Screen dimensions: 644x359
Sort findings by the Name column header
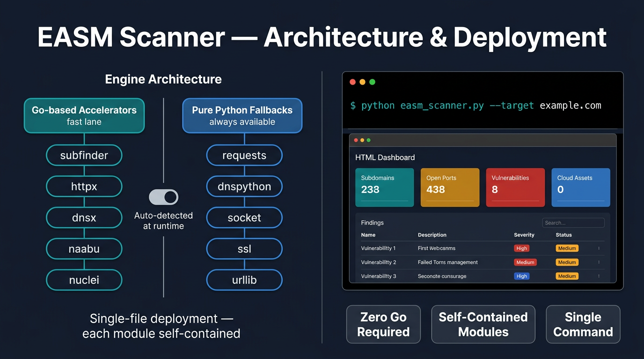tap(368, 235)
